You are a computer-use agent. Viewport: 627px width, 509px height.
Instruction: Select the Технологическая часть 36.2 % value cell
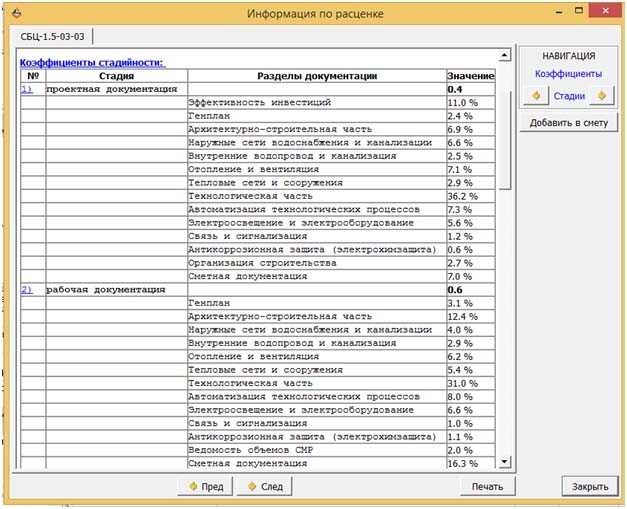click(470, 196)
